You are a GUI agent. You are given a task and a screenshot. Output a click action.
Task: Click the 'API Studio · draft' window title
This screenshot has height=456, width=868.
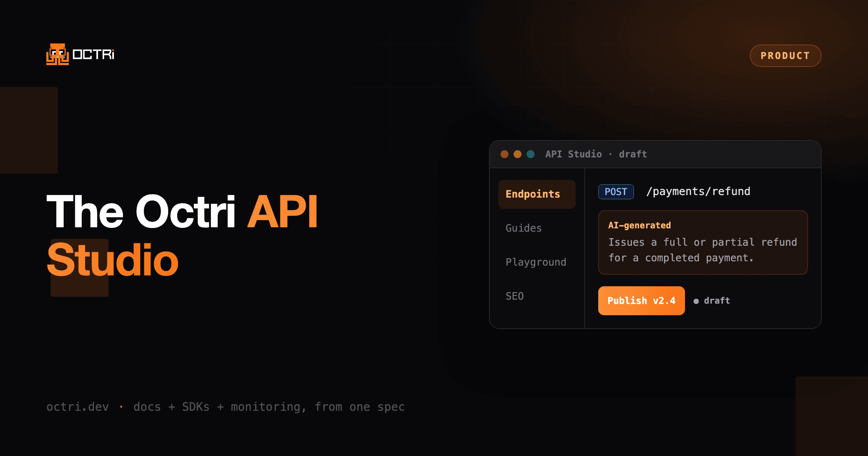point(596,154)
